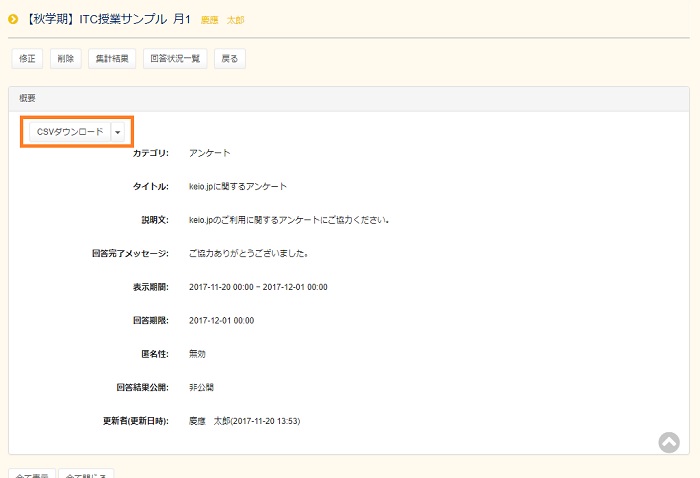The width and height of the screenshot is (700, 478).
Task: Go back with the 戻る button
Action: [230, 59]
